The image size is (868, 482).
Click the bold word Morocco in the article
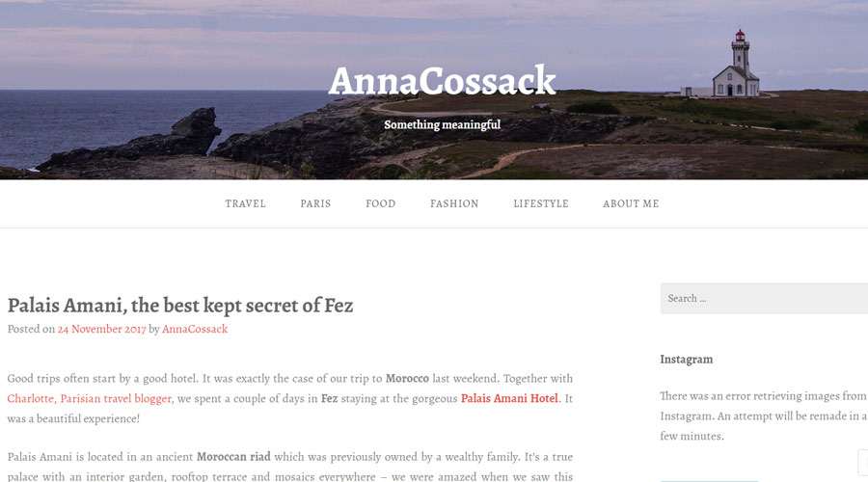(x=407, y=379)
